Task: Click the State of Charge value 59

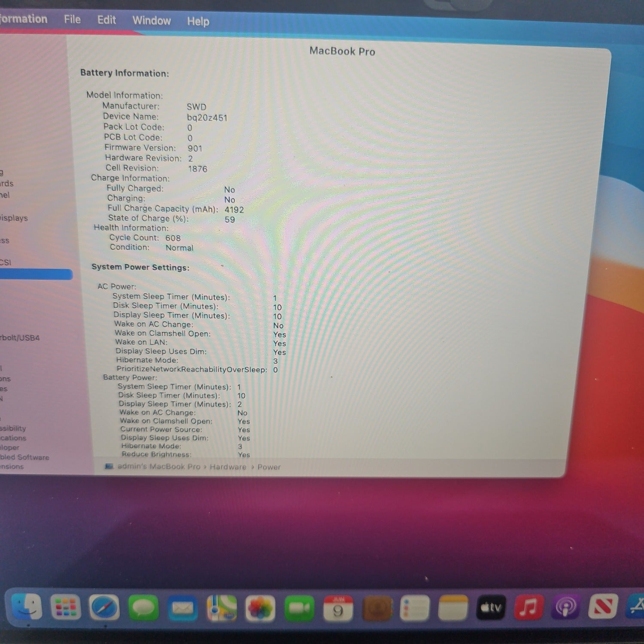Action: (x=230, y=220)
